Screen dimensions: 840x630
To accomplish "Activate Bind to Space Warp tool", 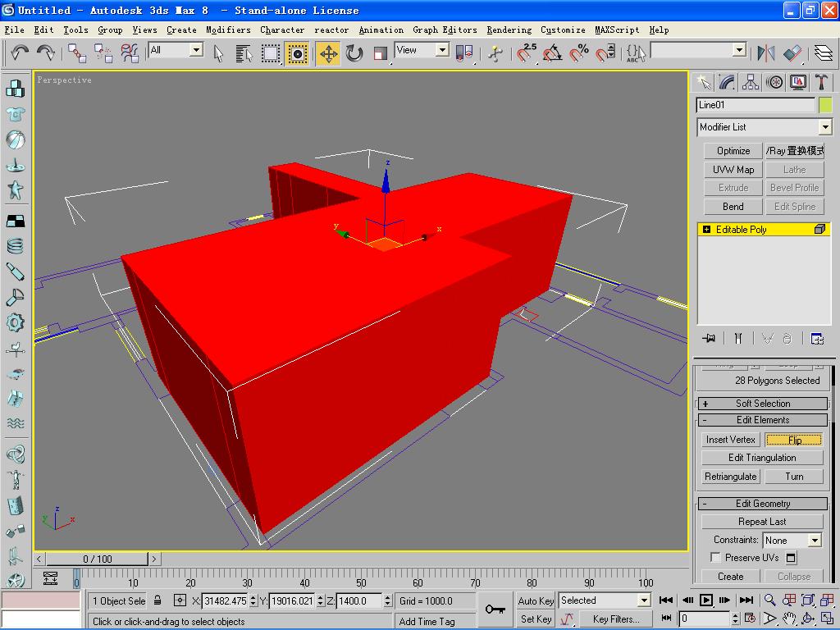I will coord(129,53).
